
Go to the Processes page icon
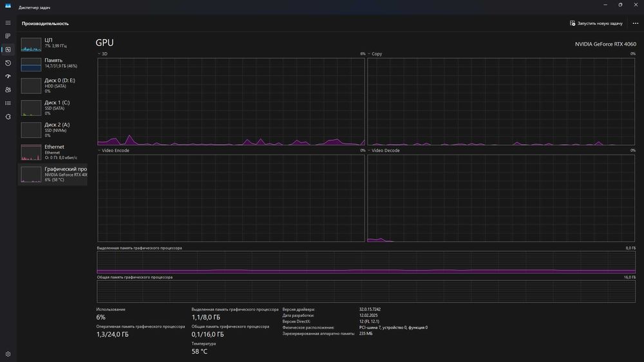click(x=8, y=36)
